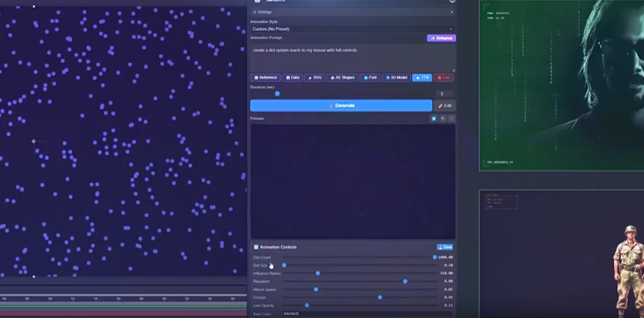Choose the AE Shapes option

click(342, 77)
